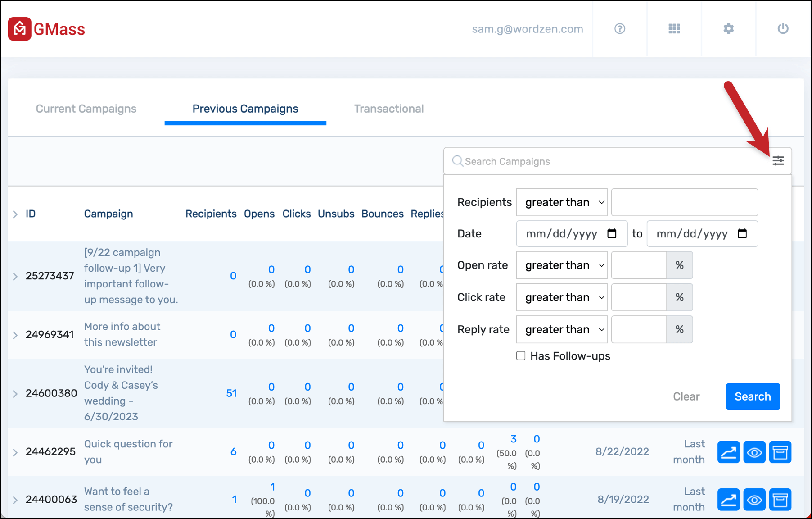View campaign 24400063 with eye icon
The image size is (812, 519).
pyautogui.click(x=754, y=500)
